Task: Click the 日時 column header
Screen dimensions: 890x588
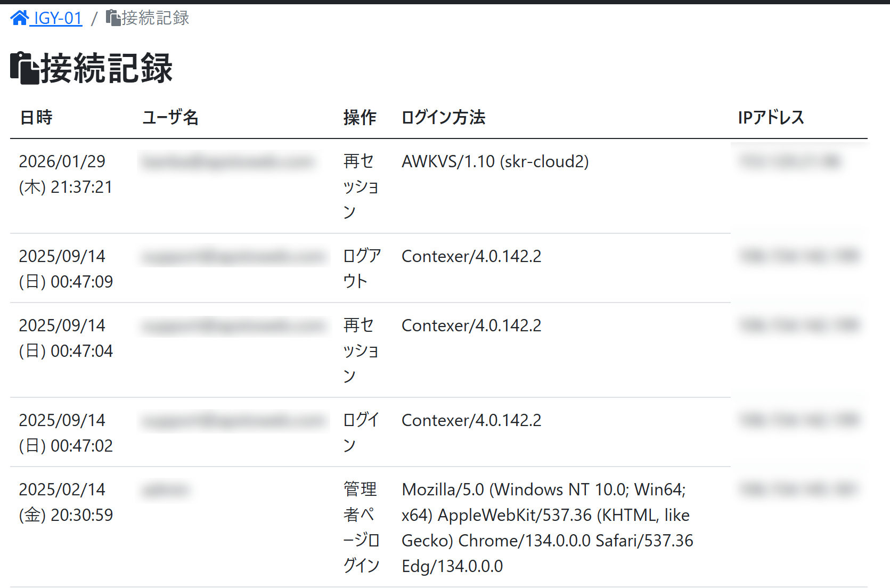Action: (x=36, y=117)
